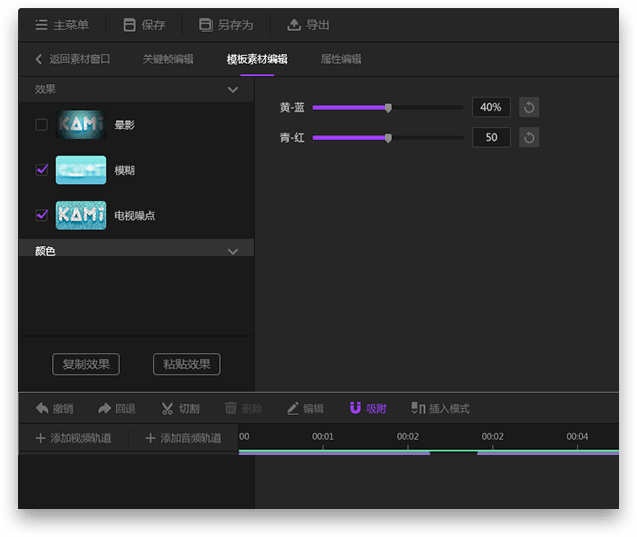The height and width of the screenshot is (537, 637).
Task: Click the pencil edit icon (编辑)
Action: [x=293, y=408]
